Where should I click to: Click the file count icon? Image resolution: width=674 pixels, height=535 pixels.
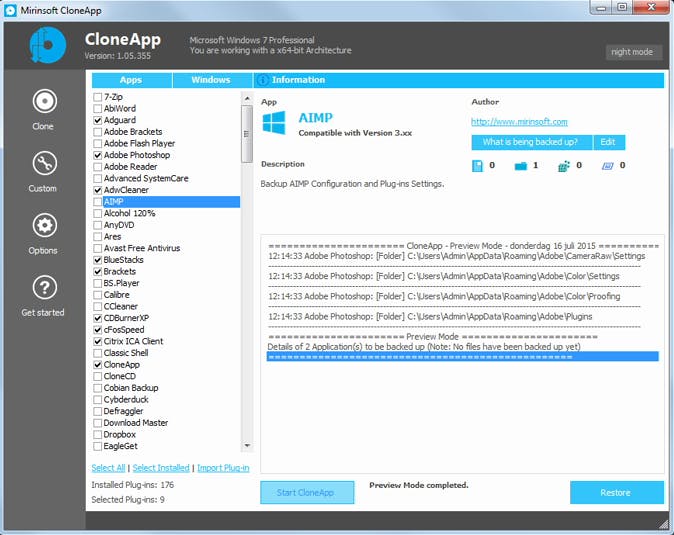click(x=477, y=166)
